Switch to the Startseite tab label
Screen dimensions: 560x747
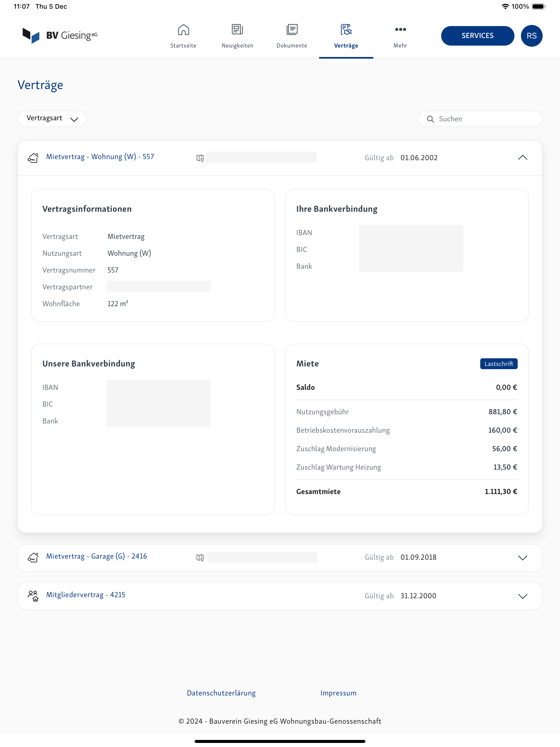183,46
